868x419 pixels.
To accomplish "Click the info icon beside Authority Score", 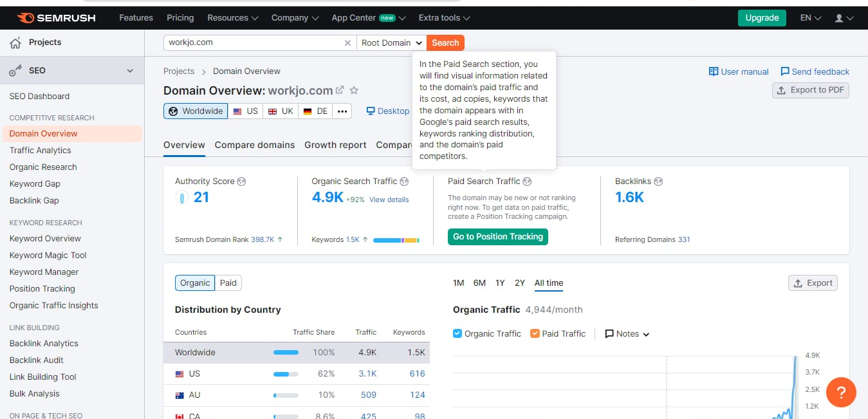I will click(241, 182).
